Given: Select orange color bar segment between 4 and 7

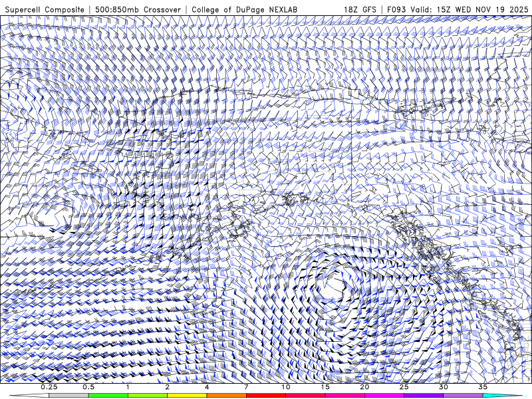Looking at the screenshot, I should click(x=226, y=396).
